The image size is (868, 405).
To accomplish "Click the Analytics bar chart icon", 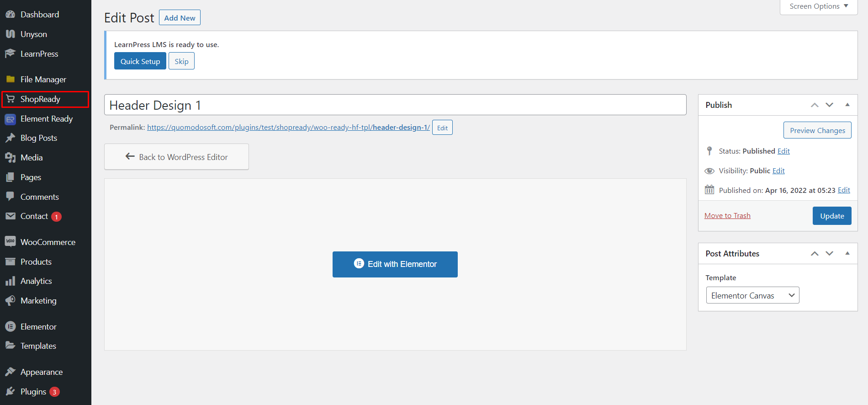I will pos(11,281).
